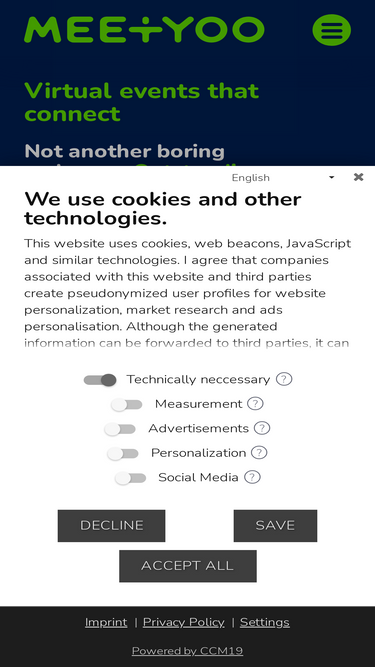The image size is (375, 667).
Task: Open the Privacy Policy link
Action: (x=184, y=622)
